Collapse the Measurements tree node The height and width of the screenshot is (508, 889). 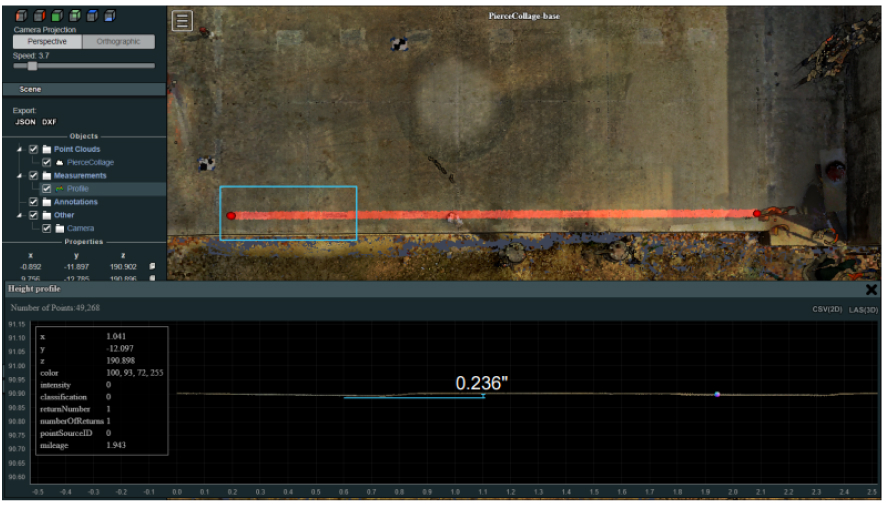click(20, 176)
